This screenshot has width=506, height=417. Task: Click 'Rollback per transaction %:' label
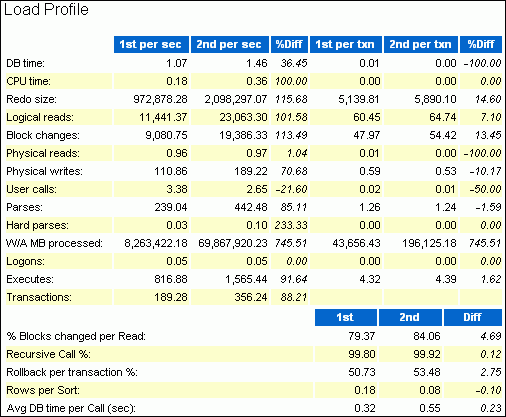(x=72, y=372)
